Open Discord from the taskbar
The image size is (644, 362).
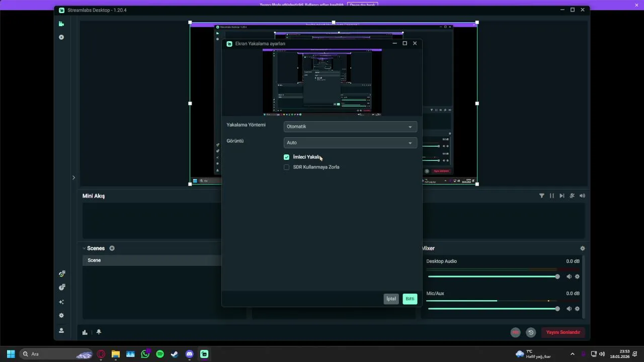pyautogui.click(x=190, y=354)
